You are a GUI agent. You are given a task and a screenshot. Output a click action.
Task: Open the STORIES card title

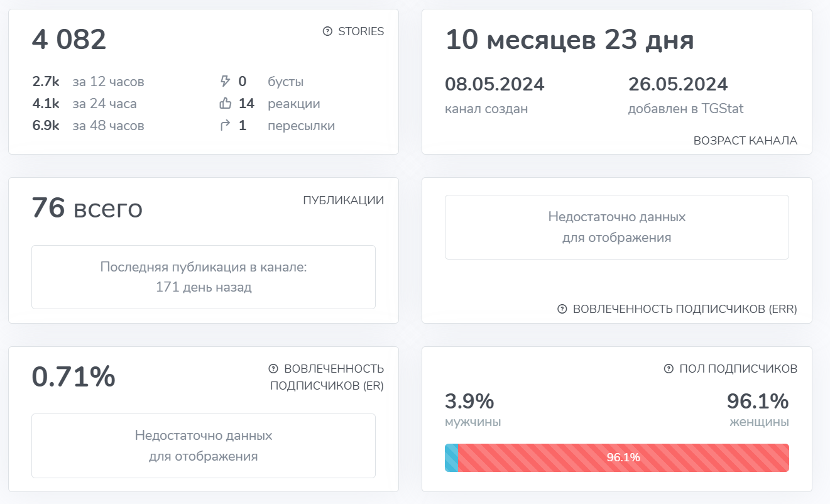point(361,31)
